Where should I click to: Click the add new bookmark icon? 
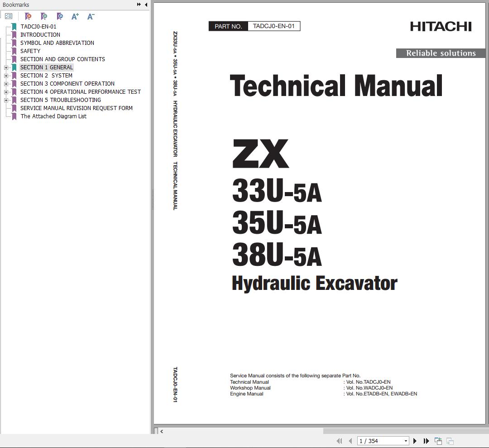(x=44, y=16)
